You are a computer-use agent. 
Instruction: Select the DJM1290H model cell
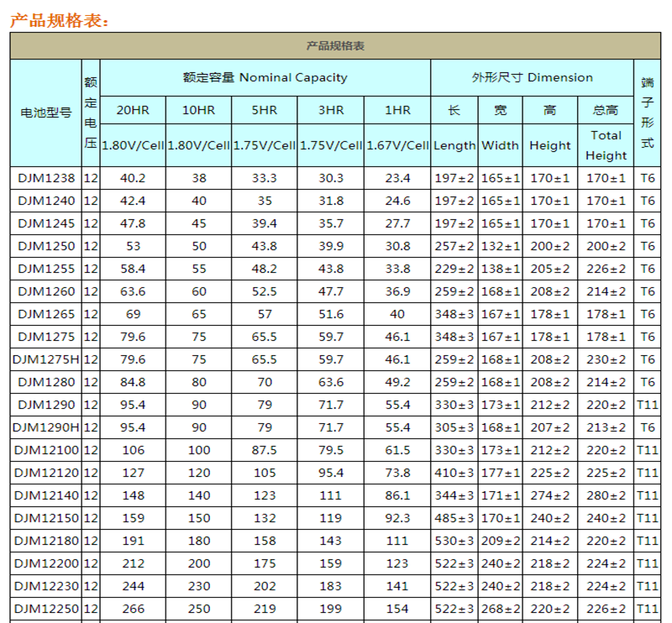click(x=45, y=427)
